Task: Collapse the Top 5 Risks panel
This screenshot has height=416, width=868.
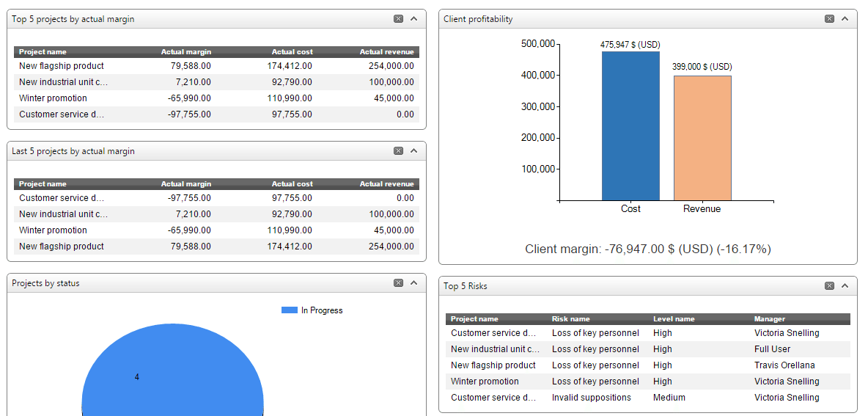Action: click(x=845, y=286)
